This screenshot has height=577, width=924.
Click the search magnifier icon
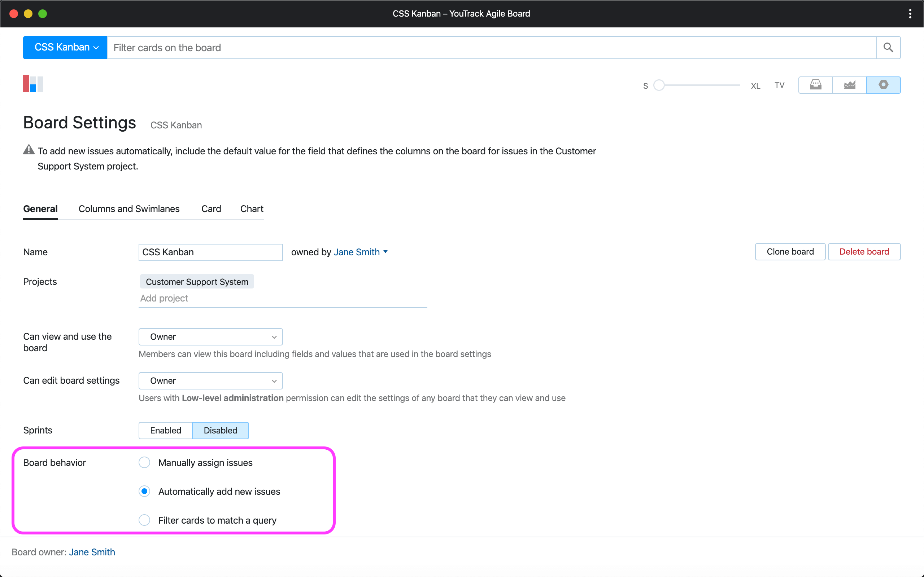coord(888,48)
